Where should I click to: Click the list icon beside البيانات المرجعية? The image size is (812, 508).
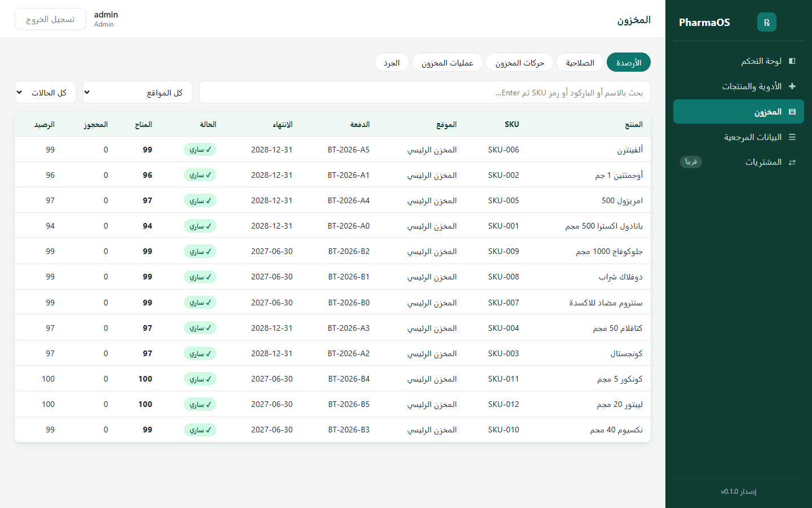[792, 137]
